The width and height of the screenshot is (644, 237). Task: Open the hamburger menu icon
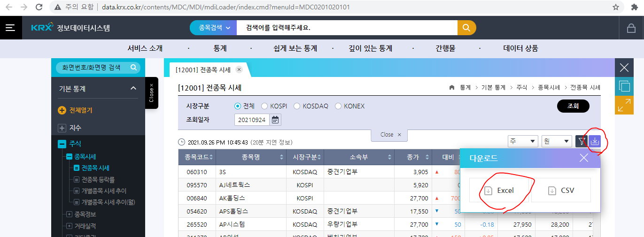[10, 28]
